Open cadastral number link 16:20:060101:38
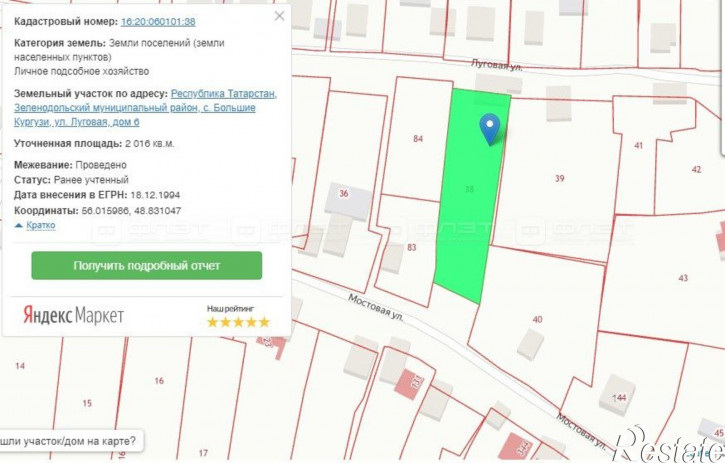 click(x=158, y=22)
